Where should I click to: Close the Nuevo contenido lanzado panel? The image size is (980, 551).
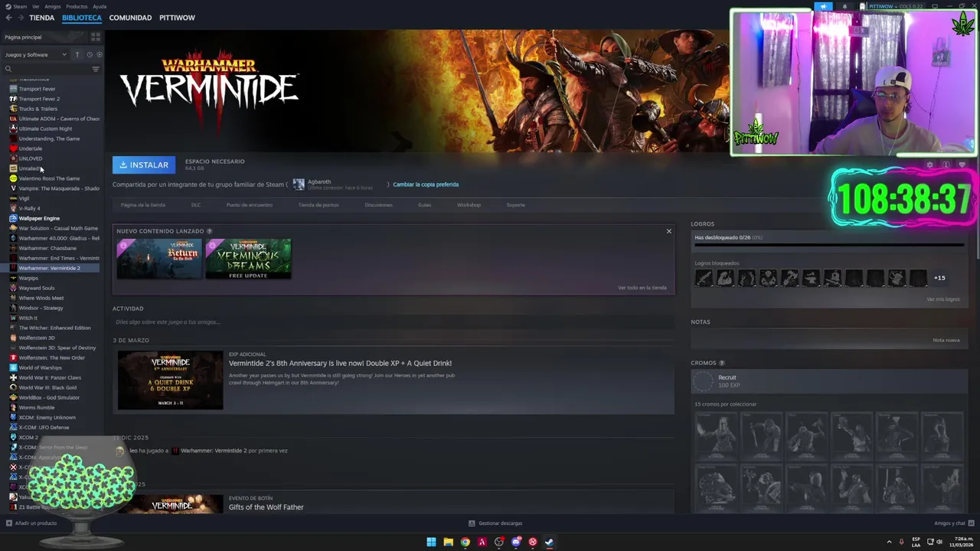coord(668,231)
